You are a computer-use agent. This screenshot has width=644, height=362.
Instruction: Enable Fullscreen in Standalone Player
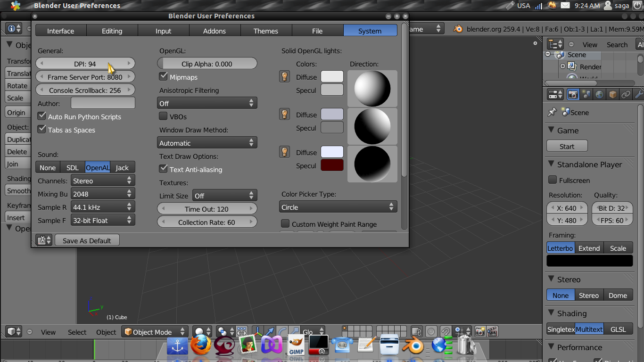tap(553, 180)
